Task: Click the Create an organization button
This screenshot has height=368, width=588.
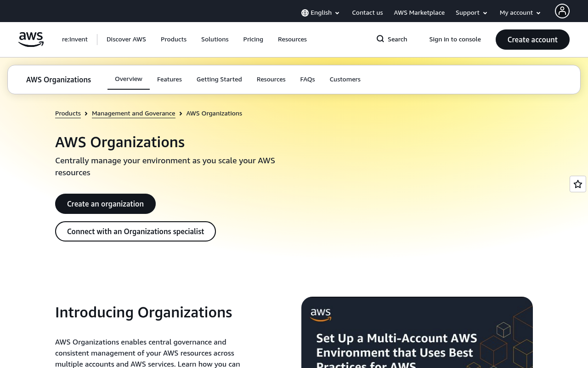Action: pos(105,204)
